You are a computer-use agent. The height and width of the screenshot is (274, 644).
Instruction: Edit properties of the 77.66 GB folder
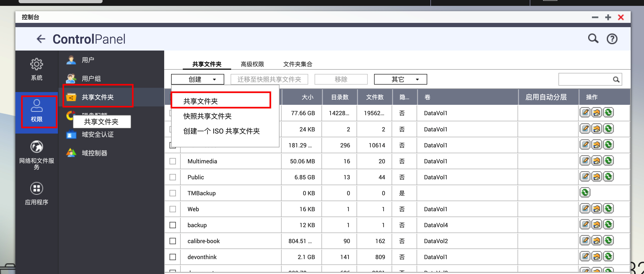tap(585, 113)
